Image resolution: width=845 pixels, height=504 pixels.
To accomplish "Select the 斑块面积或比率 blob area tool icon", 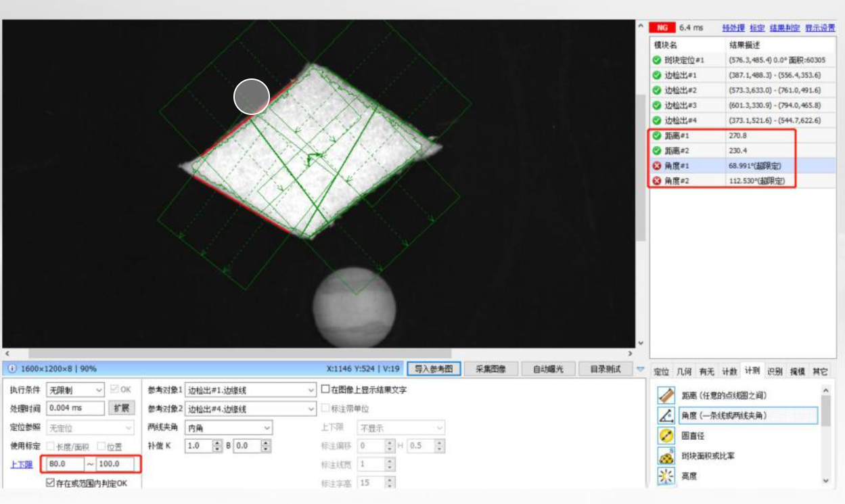I will pos(666,456).
